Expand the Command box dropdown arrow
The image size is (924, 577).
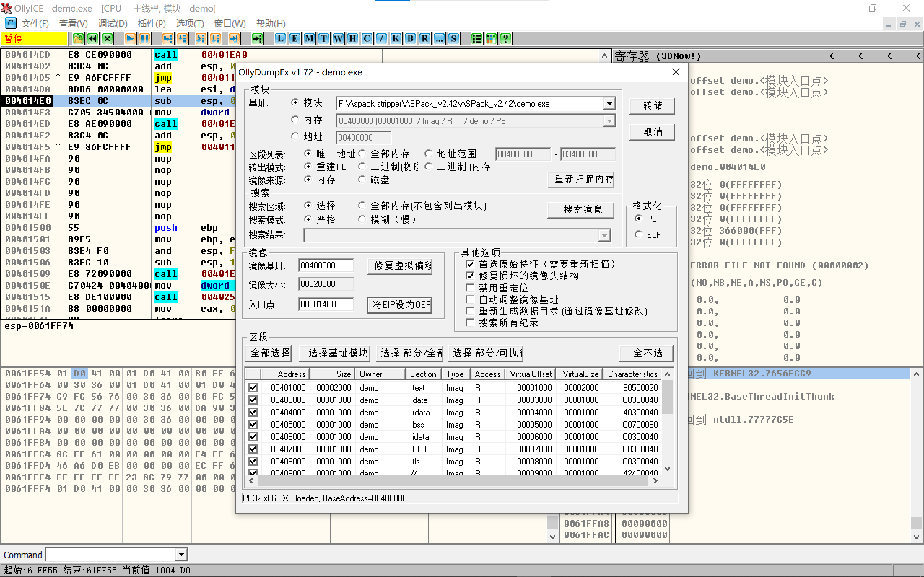point(181,555)
